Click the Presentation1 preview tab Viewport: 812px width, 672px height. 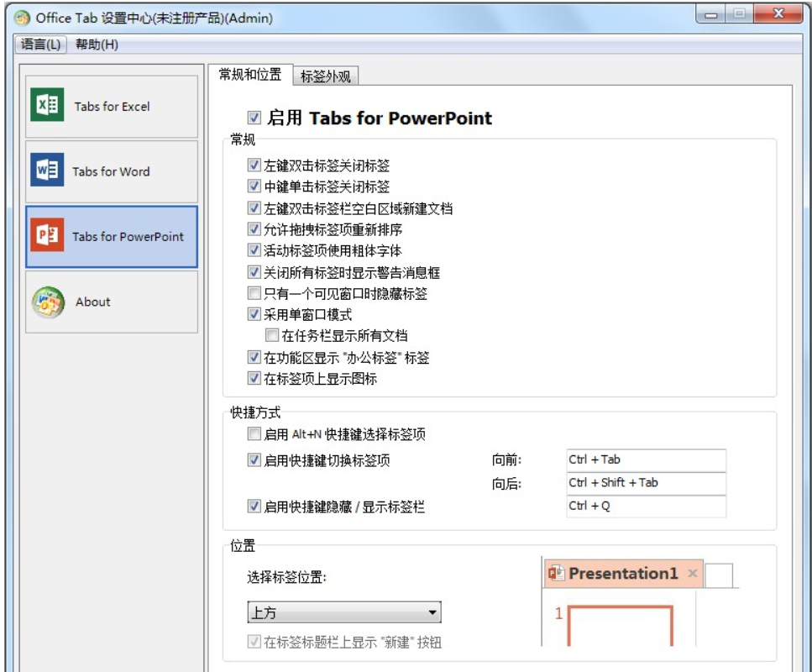coord(623,574)
